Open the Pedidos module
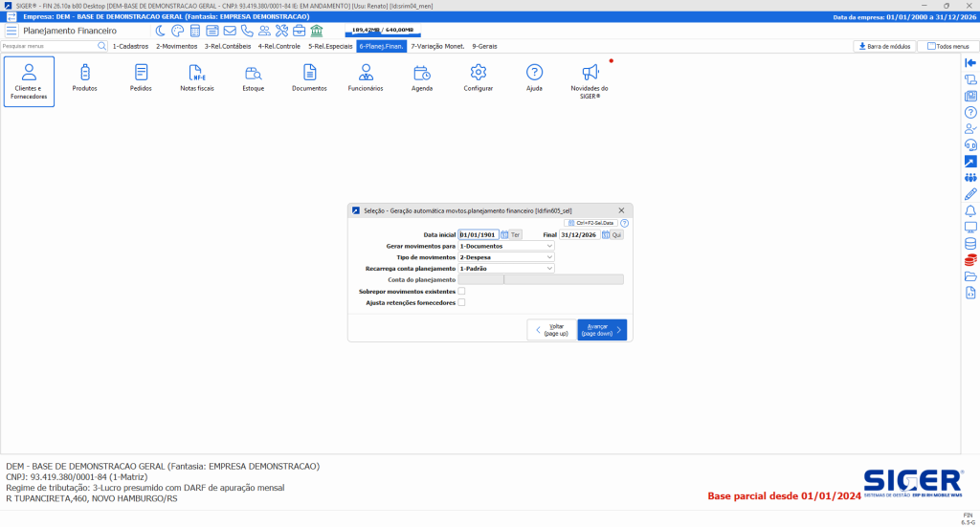The image size is (980, 527). [142, 78]
